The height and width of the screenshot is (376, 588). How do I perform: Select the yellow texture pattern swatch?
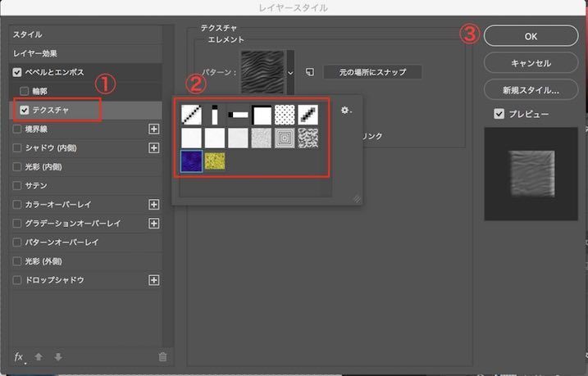[215, 161]
